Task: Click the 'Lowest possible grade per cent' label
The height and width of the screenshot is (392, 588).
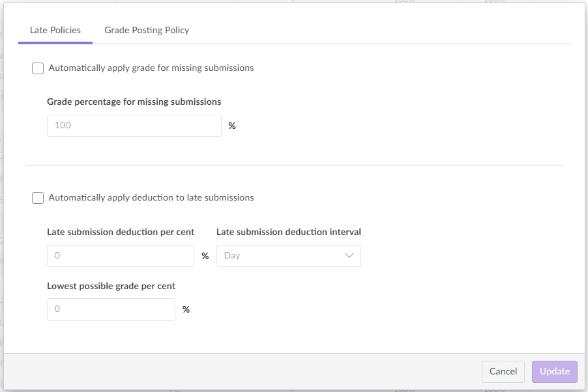Action: click(111, 286)
